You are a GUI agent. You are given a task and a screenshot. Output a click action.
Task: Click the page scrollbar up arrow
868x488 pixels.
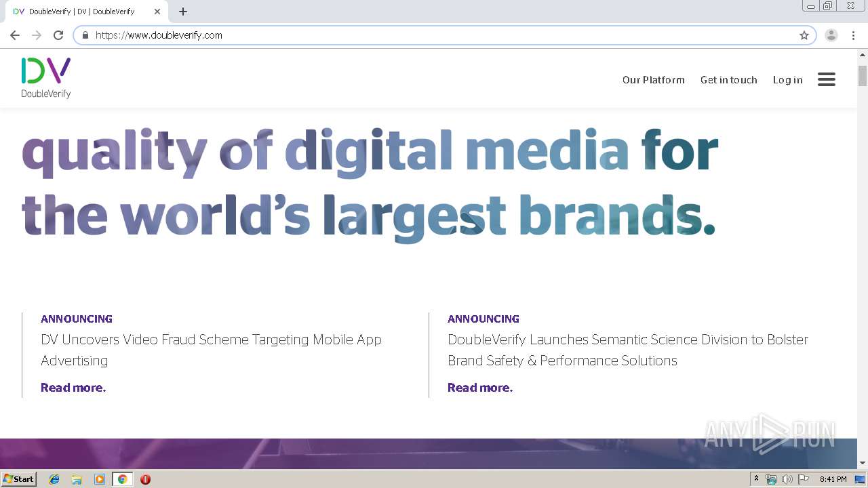(x=863, y=54)
